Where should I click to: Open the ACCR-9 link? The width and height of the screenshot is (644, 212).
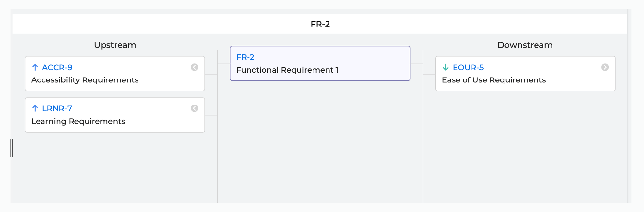[57, 68]
